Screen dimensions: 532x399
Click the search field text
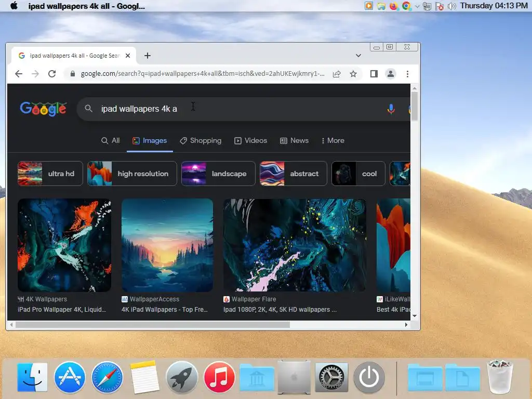pos(139,109)
